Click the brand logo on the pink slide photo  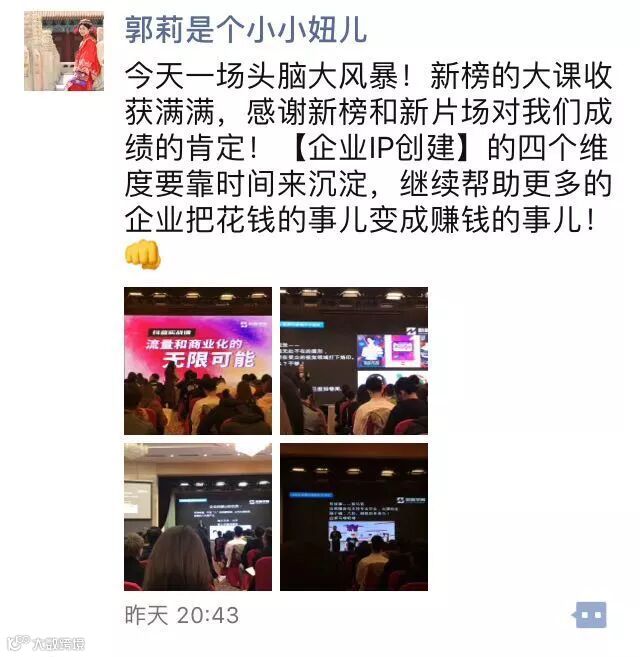point(252,324)
